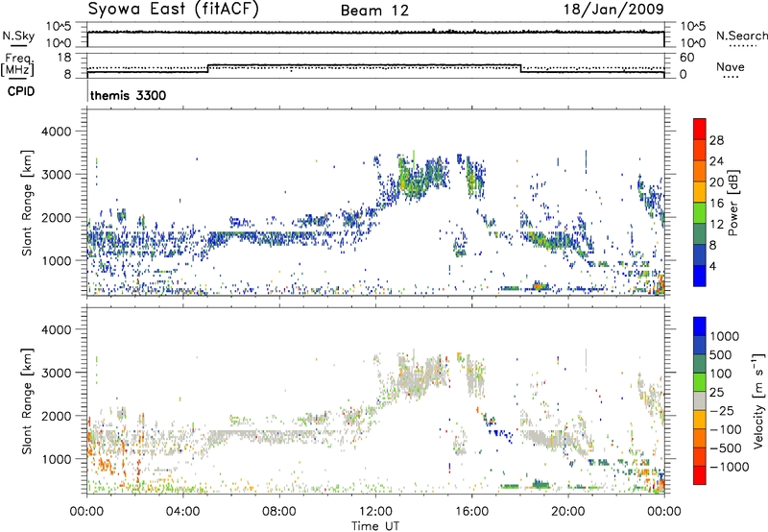Click the "Time UT" axis title
The width and height of the screenshot is (768, 532).
coord(375,526)
